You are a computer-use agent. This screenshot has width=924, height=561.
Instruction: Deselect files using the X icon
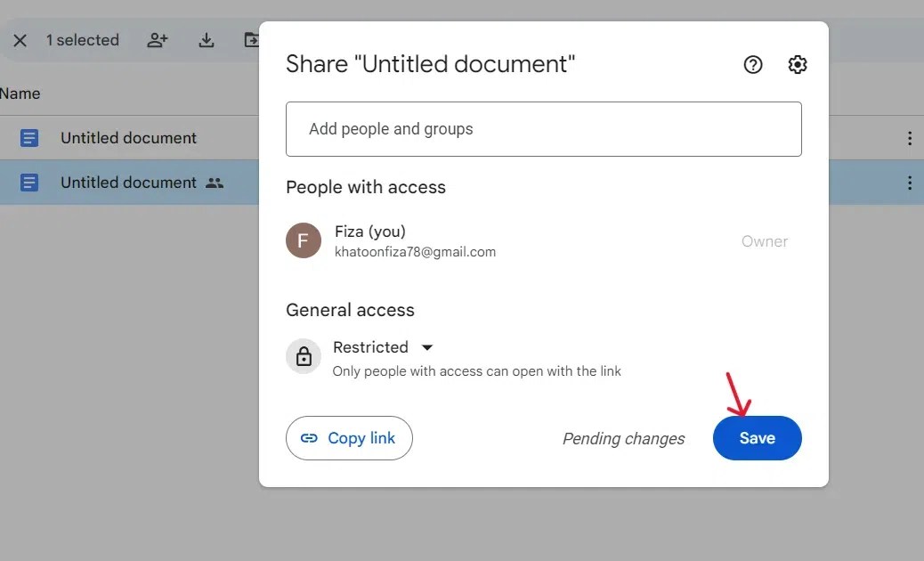coord(20,39)
